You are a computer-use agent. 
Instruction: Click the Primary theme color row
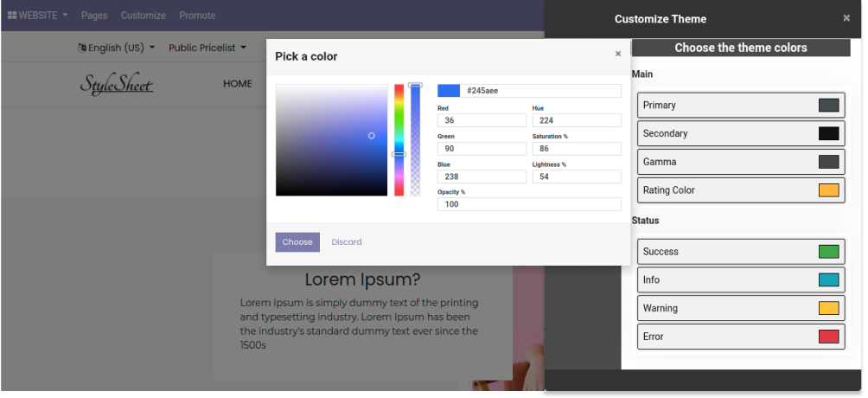tap(741, 106)
